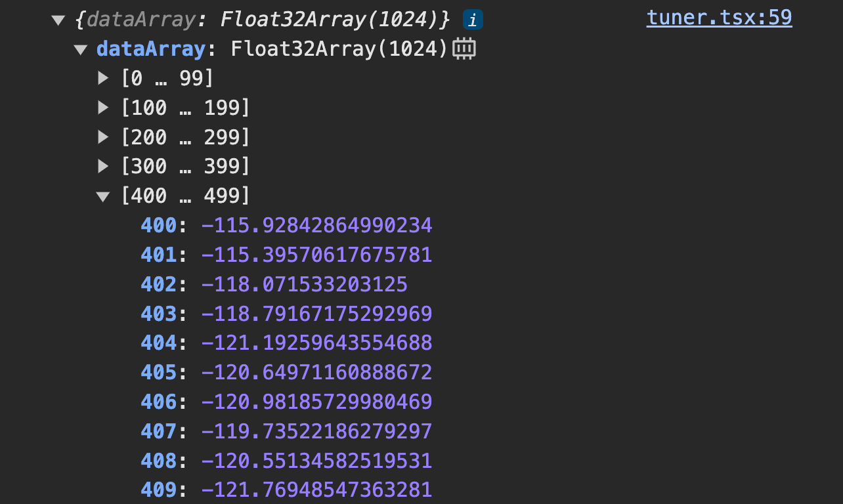Select the value -118.071533203125 at index 402

305,284
